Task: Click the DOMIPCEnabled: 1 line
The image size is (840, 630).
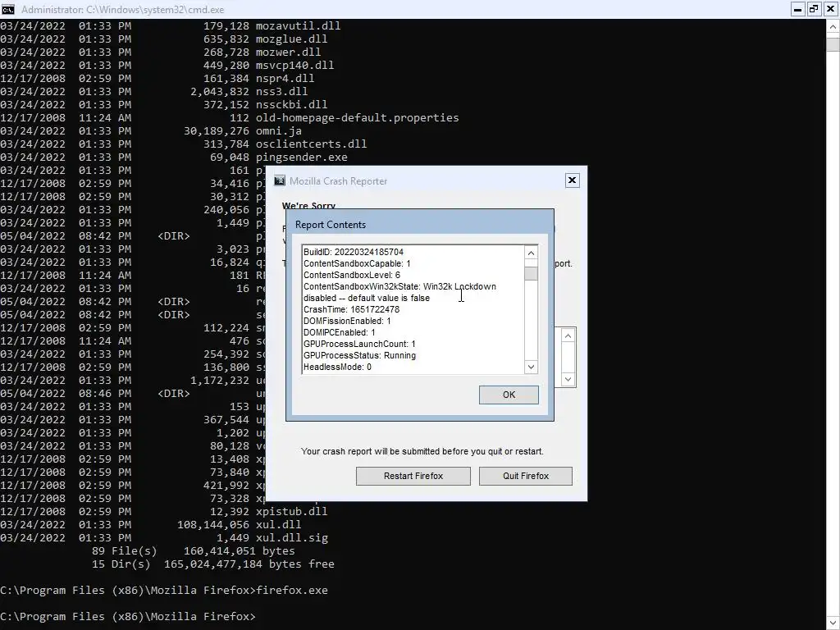Action: pos(339,333)
